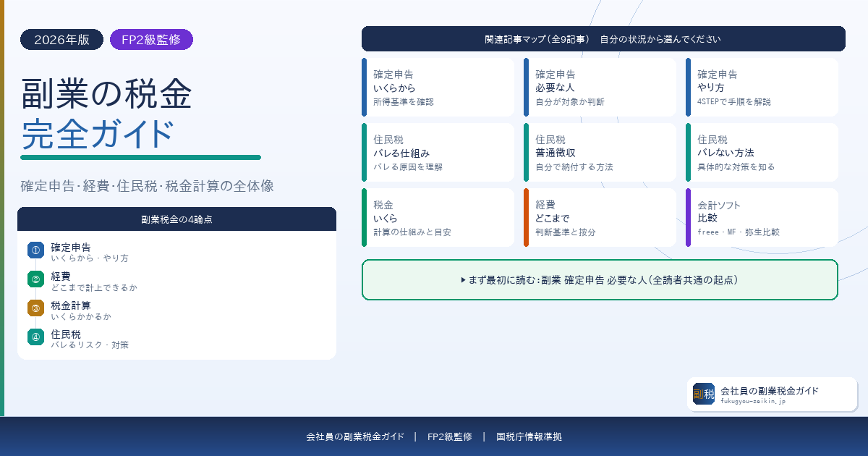Open the 住民税 普通徴収 article card
Viewport: 868px width, 456px height.
point(600,152)
